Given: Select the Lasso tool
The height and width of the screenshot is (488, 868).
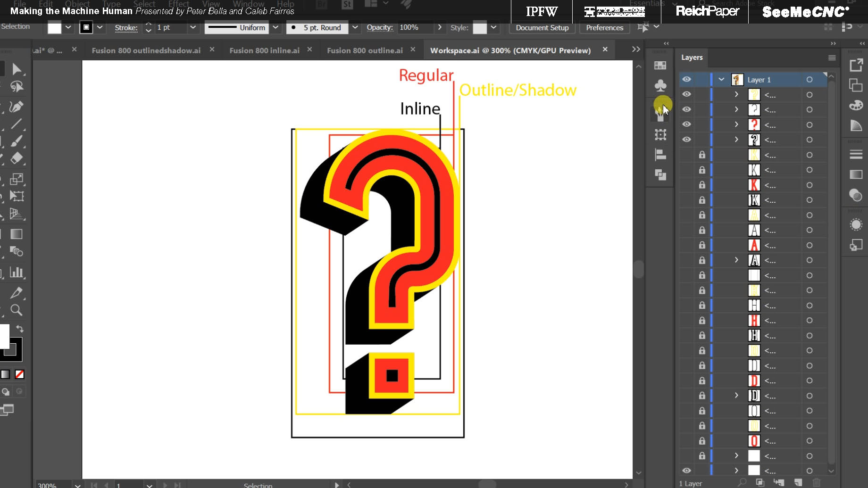Looking at the screenshot, I should [x=17, y=87].
